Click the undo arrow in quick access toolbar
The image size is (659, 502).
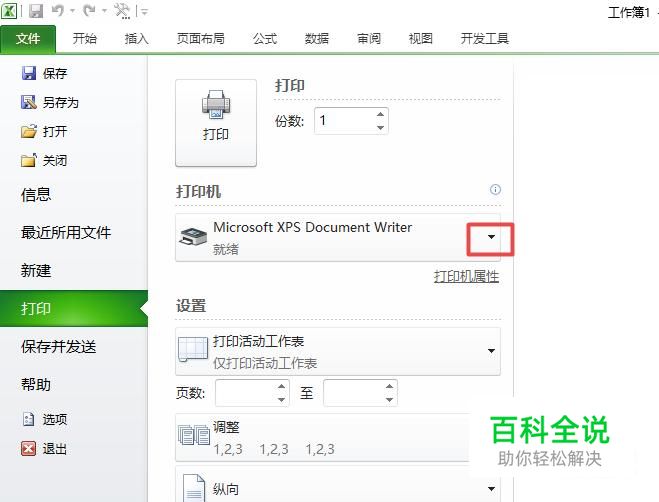point(58,11)
